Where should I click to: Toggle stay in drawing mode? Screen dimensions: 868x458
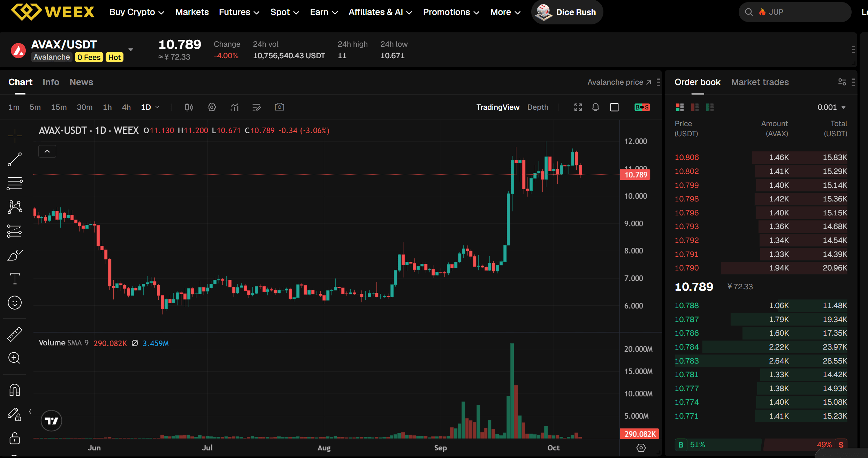click(x=15, y=414)
